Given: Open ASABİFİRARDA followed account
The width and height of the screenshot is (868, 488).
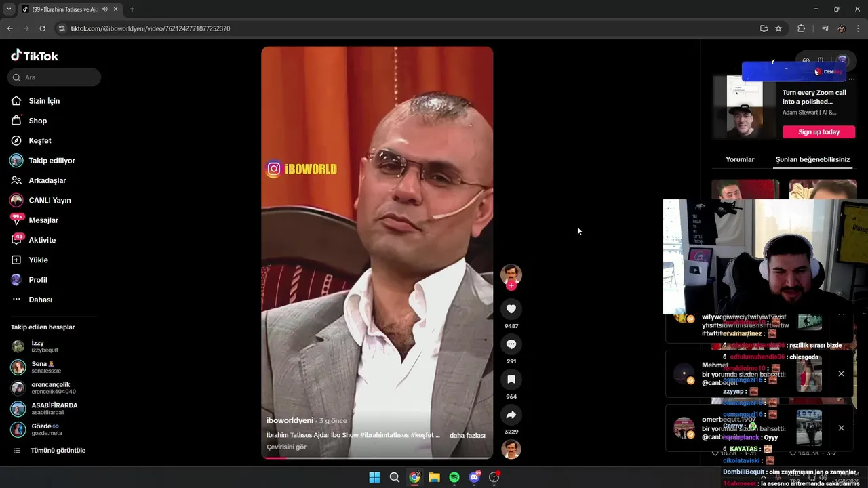Looking at the screenshot, I should pyautogui.click(x=45, y=409).
